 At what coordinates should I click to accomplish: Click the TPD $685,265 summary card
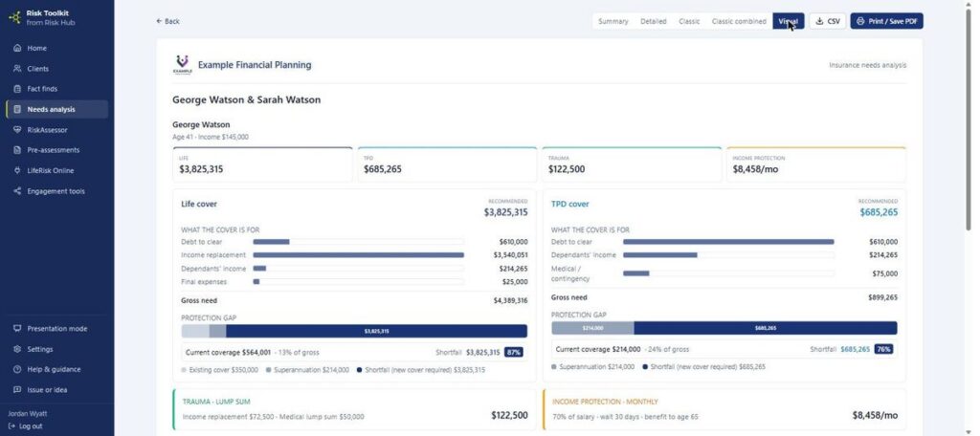click(447, 164)
